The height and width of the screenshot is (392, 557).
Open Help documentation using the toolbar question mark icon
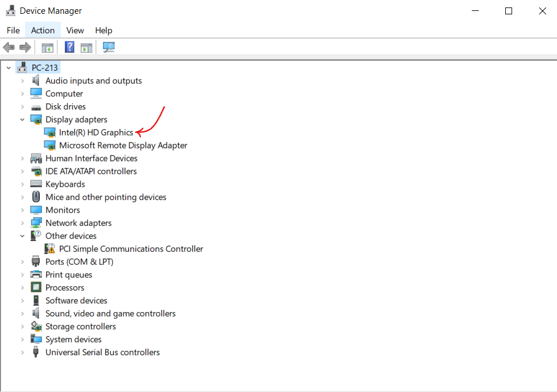tap(69, 47)
